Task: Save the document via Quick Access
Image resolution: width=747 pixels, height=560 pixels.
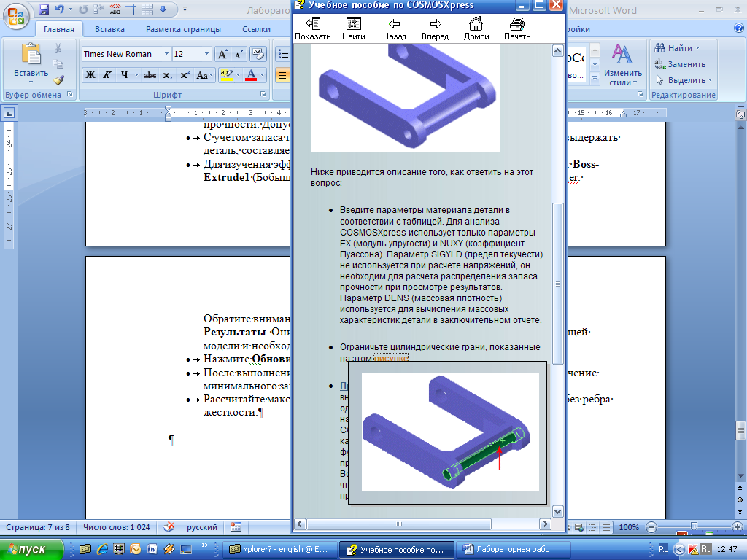Action: coord(44,9)
